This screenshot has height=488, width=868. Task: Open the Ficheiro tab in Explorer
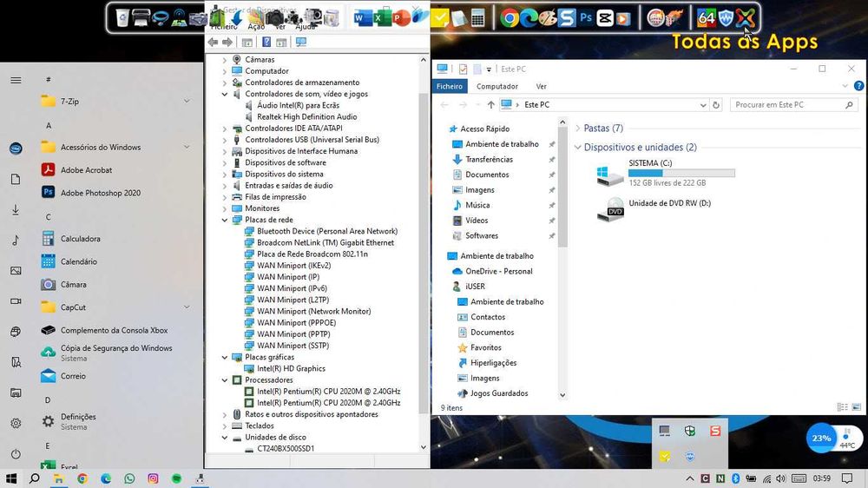coord(450,87)
